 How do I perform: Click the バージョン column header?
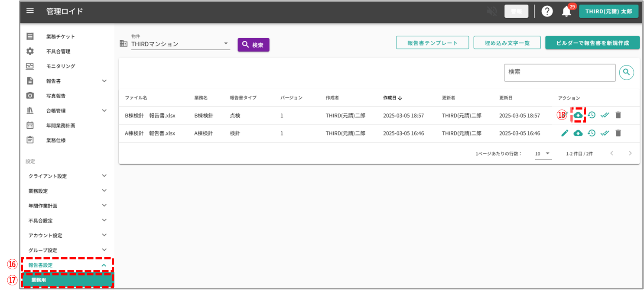291,98
